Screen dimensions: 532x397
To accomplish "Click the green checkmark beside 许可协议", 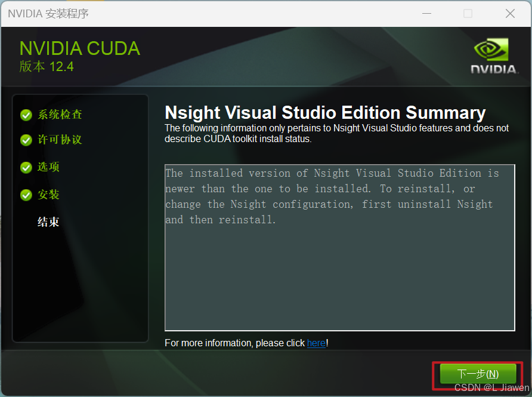I will tap(26, 140).
